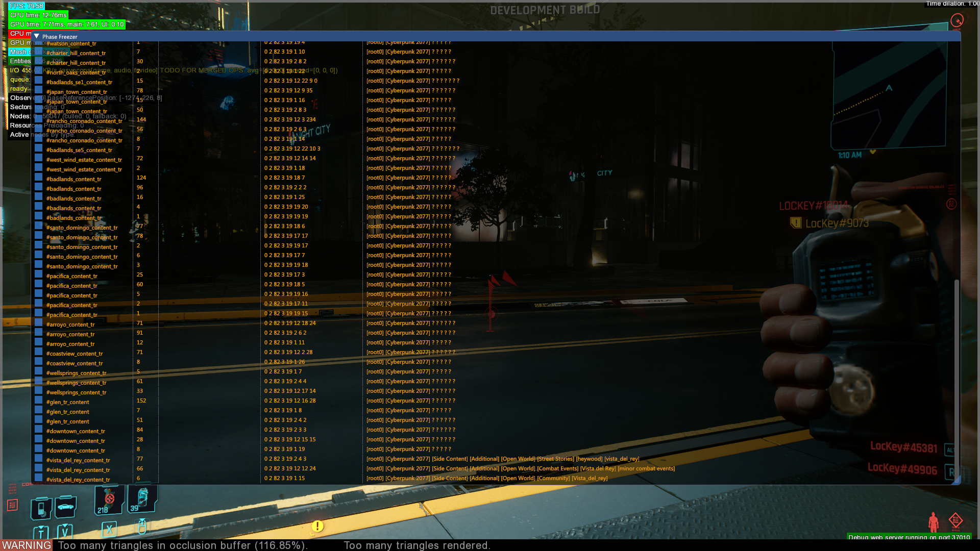Click the [Community] tag text

click(553, 478)
